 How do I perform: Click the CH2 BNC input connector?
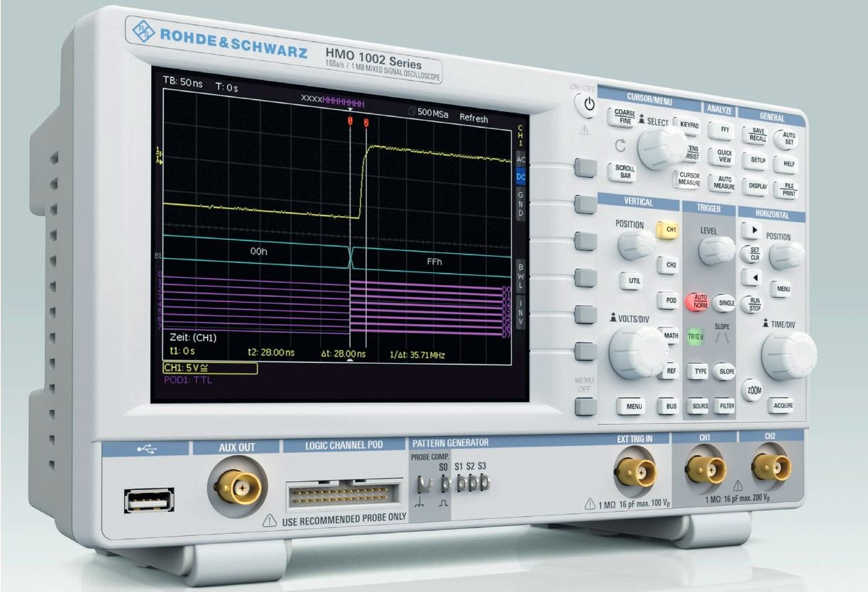pos(772,467)
